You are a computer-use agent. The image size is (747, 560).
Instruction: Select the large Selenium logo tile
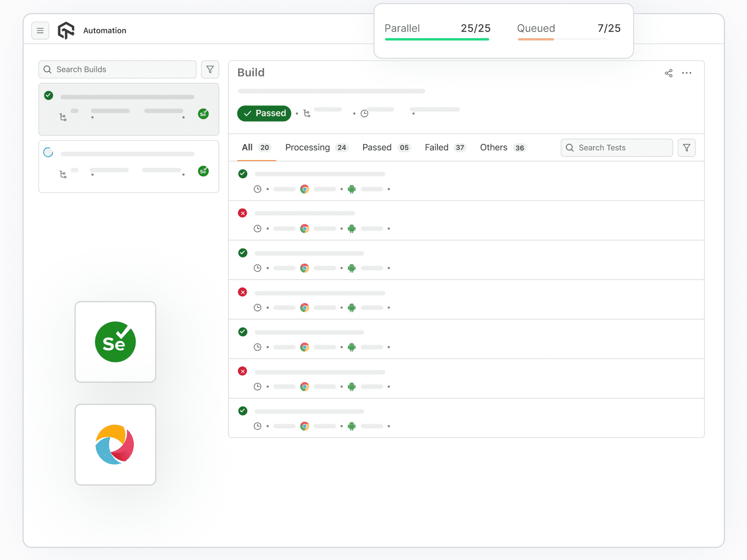(115, 342)
